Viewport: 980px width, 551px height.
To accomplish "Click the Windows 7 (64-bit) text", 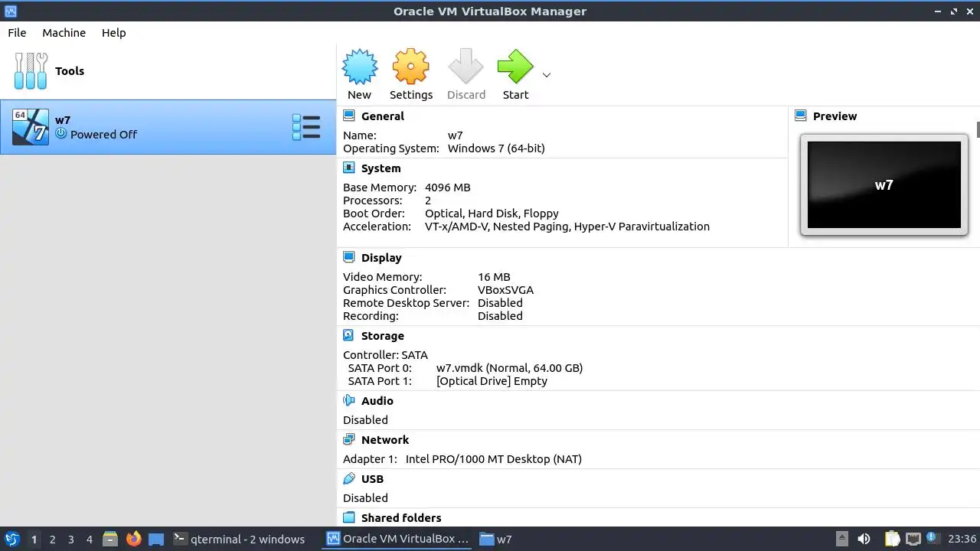I will [496, 148].
